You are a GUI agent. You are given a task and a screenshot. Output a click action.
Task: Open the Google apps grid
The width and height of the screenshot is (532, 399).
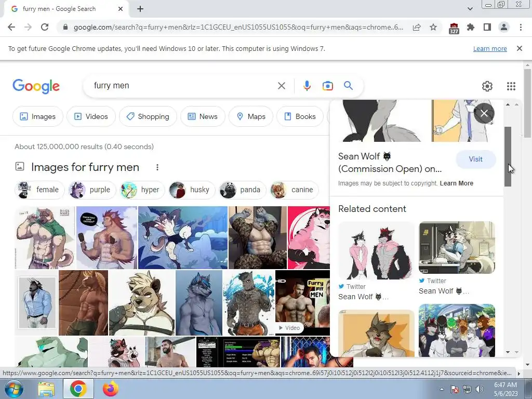[x=511, y=86]
